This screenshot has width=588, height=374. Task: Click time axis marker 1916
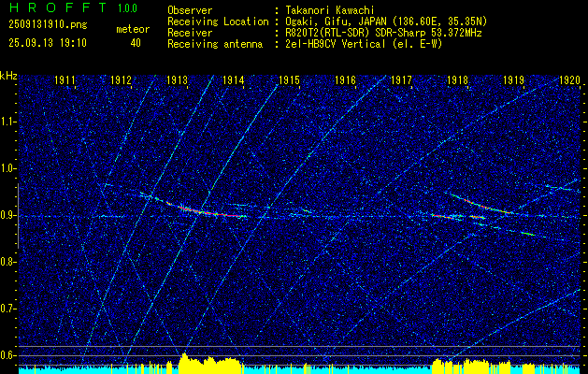click(345, 79)
